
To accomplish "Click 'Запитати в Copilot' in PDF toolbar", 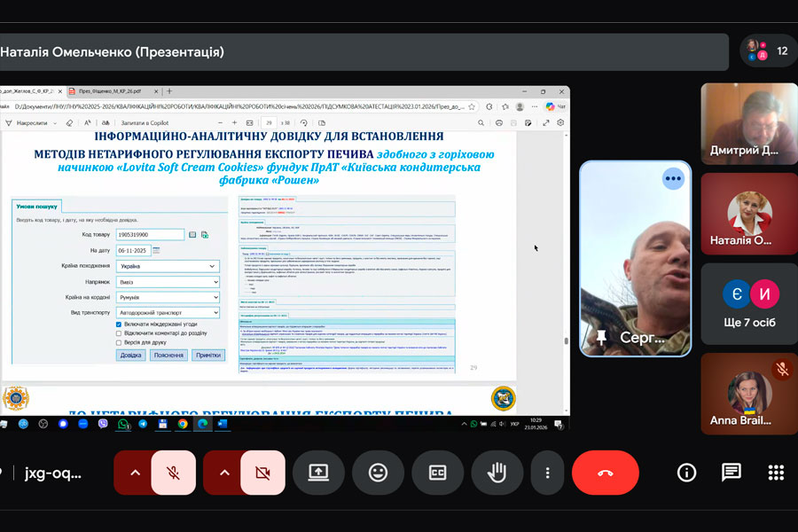I will click(x=145, y=123).
